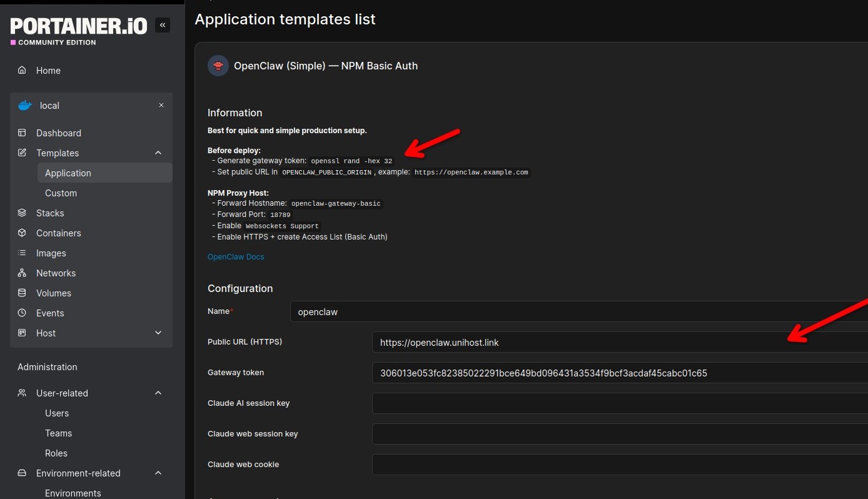Collapse the Portainer sidebar with the double-chevron button
Screen dimensions: 868x499
click(163, 25)
